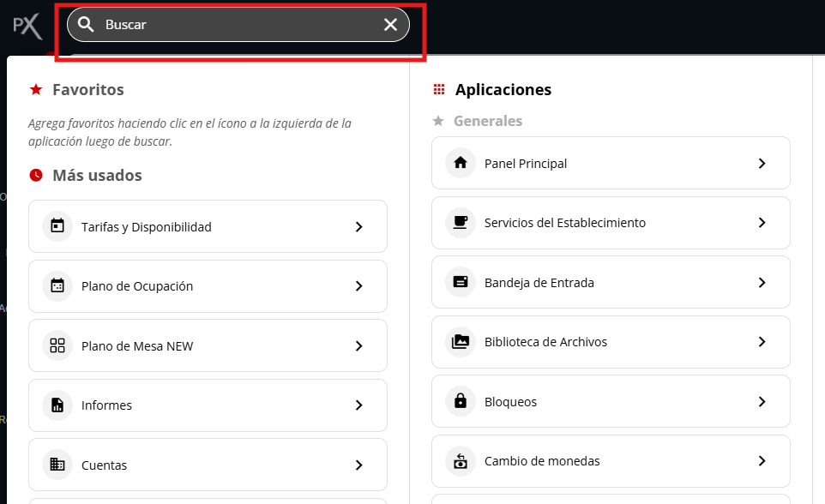Toggle the star next to Generales

(x=439, y=121)
